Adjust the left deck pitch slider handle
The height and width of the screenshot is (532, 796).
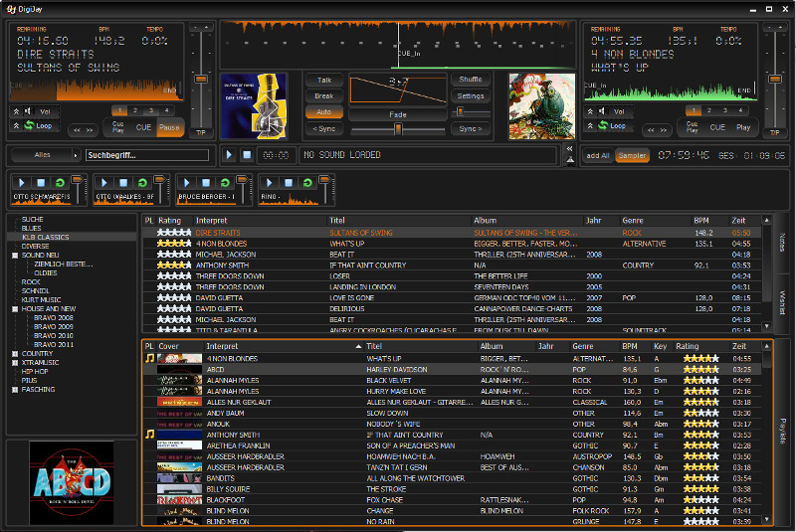click(x=201, y=80)
